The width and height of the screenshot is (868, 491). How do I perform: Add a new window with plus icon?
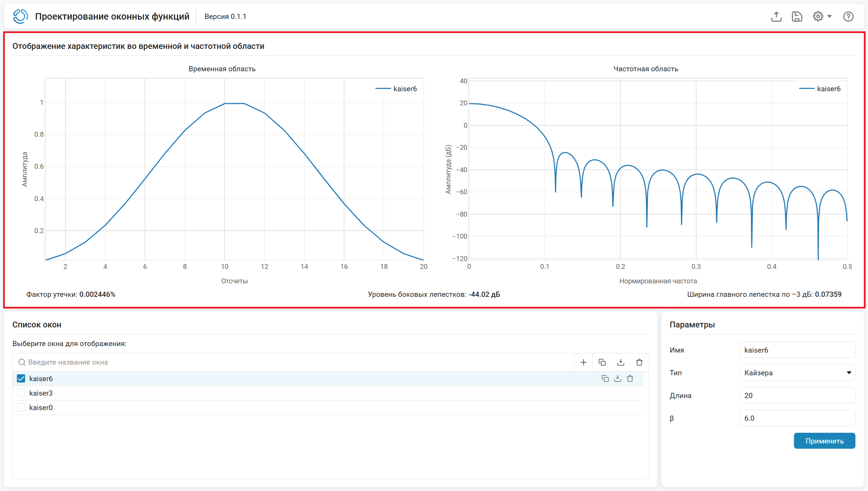(x=583, y=362)
